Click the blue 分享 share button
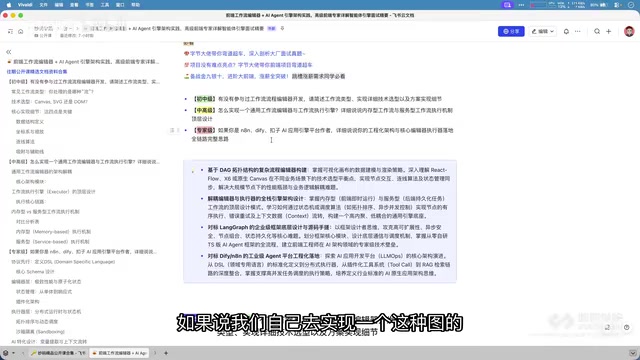Viewport: 640px width, 360px height. click(511, 31)
